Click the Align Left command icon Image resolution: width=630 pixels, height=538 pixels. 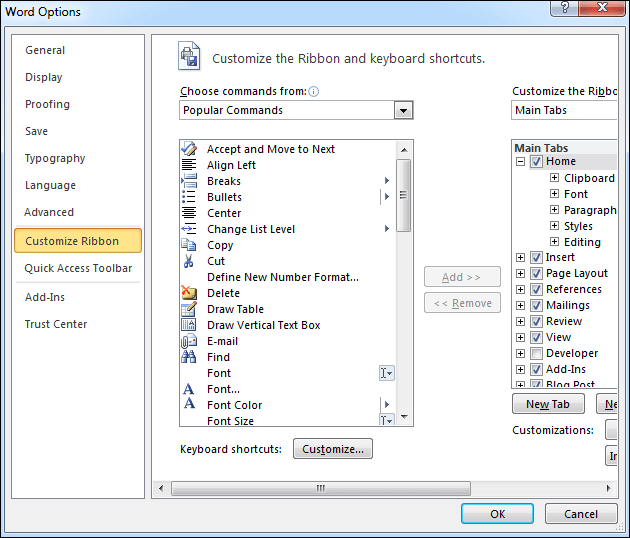(x=189, y=165)
